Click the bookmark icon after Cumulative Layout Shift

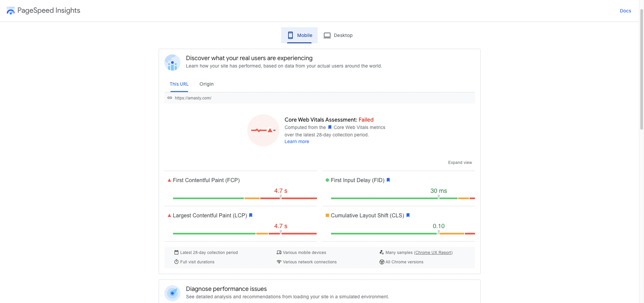tap(408, 215)
